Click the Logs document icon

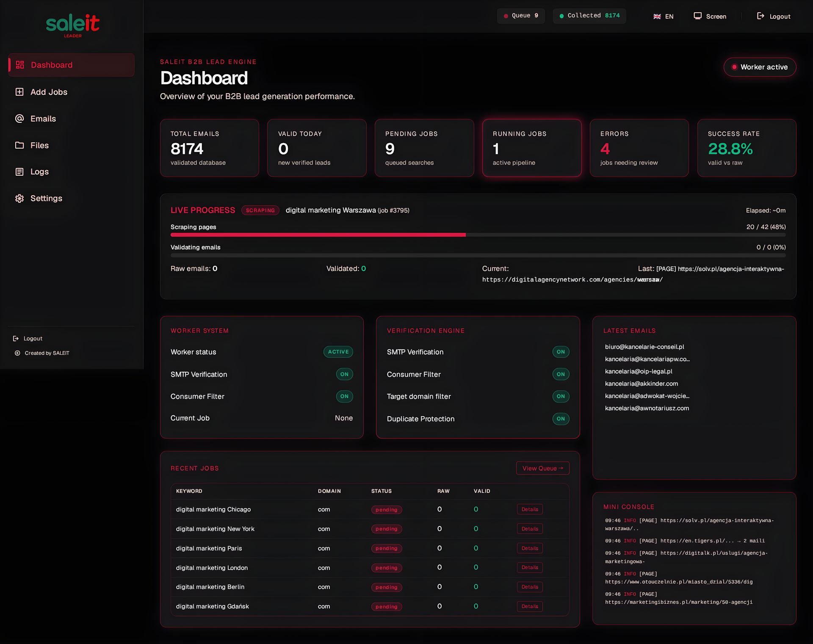(19, 171)
